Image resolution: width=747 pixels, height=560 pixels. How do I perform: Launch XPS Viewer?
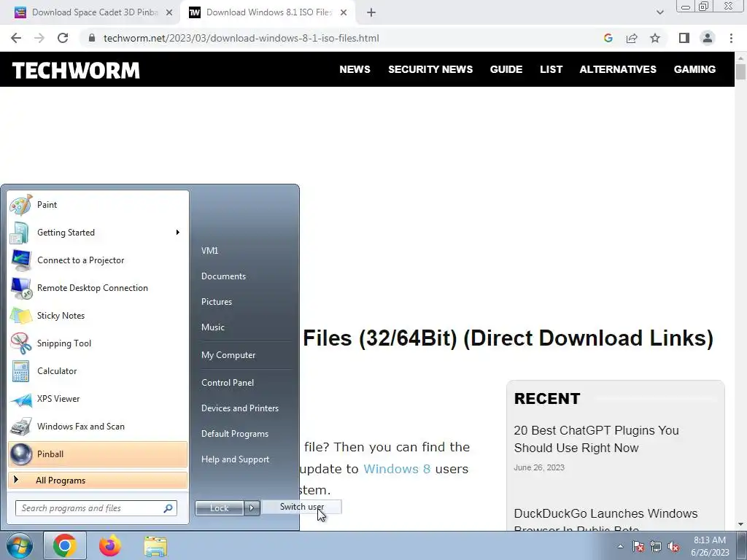pos(98,399)
